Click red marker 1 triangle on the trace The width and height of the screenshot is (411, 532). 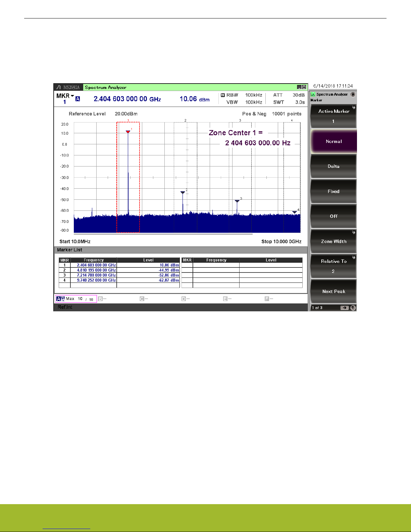(x=128, y=132)
